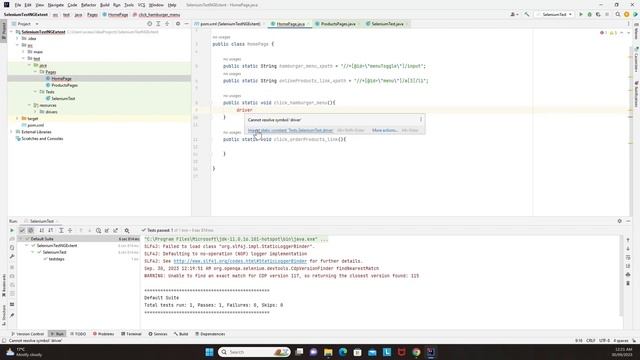Open the slf4j.org URL in console output
The image size is (640, 360).
(x=240, y=261)
